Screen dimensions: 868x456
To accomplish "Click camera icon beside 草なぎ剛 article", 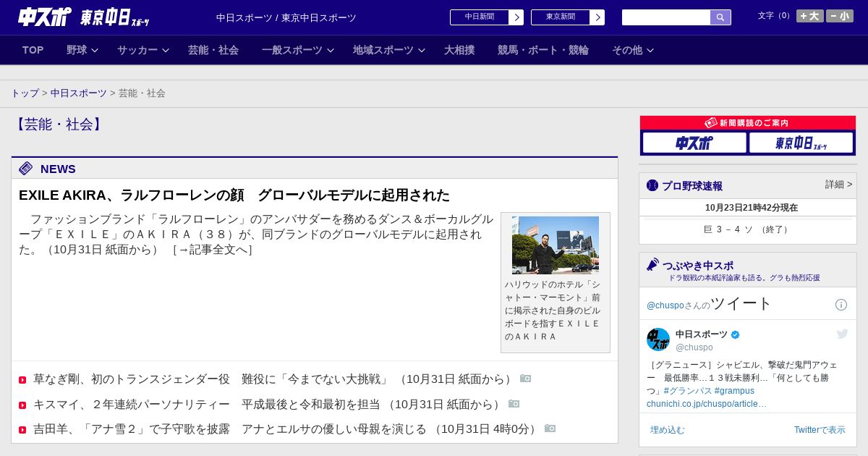I will click(x=526, y=379).
